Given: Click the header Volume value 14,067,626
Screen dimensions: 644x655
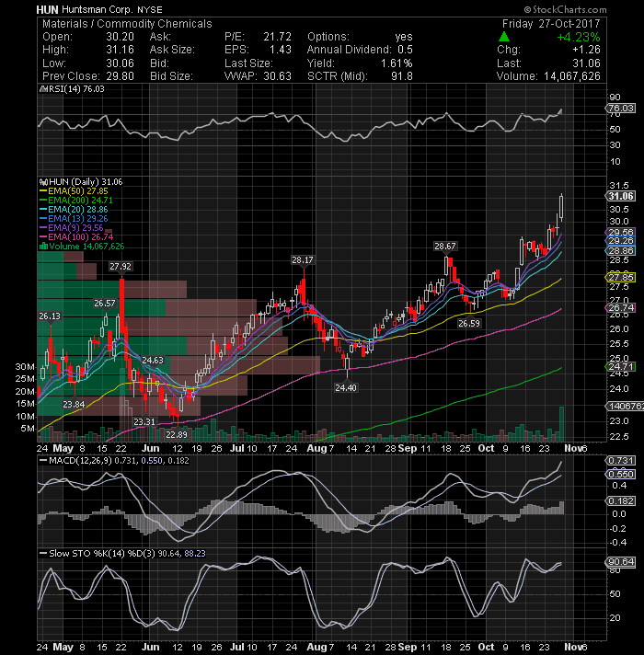Looking at the screenshot, I should click(571, 76).
